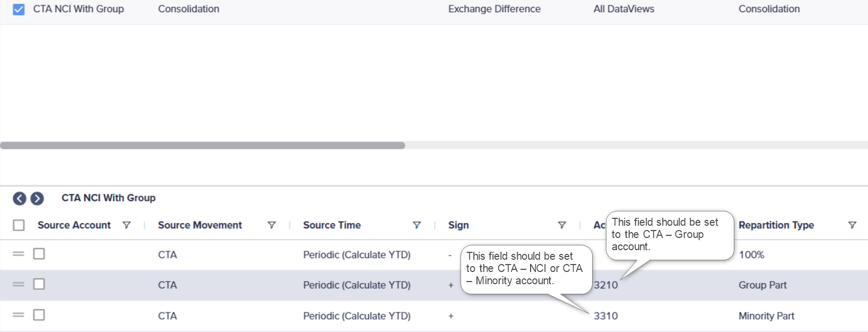Grab the drag handle of the 100% row
The width and height of the screenshot is (868, 332).
19,254
